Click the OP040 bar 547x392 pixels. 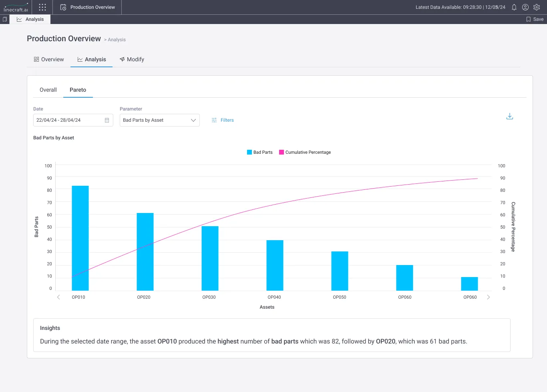275,265
